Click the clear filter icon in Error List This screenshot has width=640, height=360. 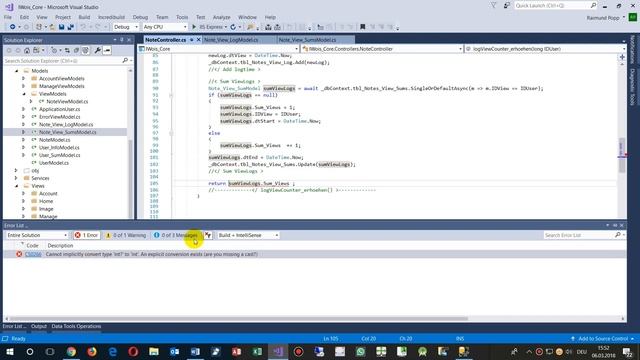point(208,235)
